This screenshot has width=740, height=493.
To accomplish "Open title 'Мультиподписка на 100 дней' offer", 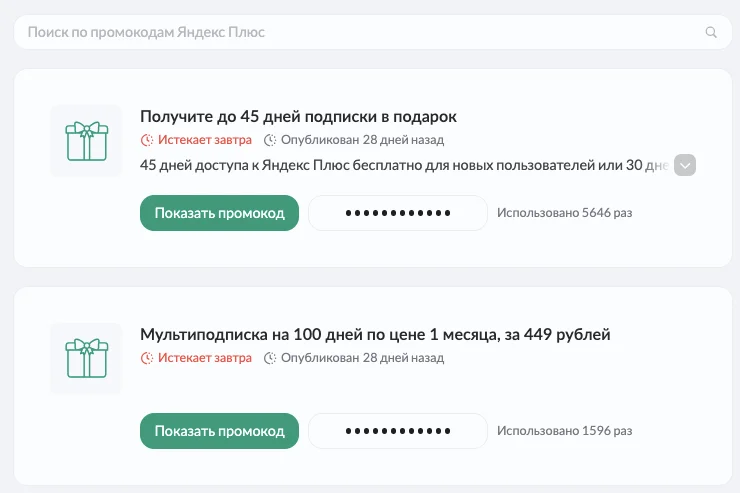I will tap(375, 334).
